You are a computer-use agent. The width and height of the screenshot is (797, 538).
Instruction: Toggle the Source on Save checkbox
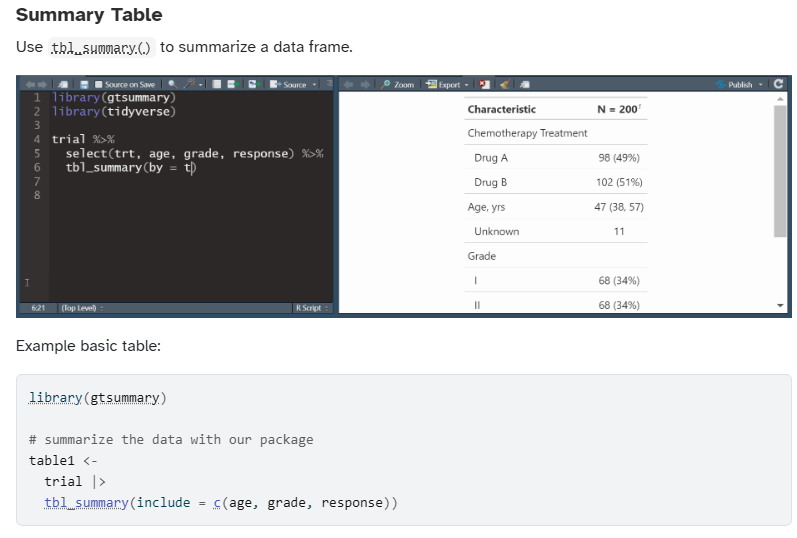point(100,85)
